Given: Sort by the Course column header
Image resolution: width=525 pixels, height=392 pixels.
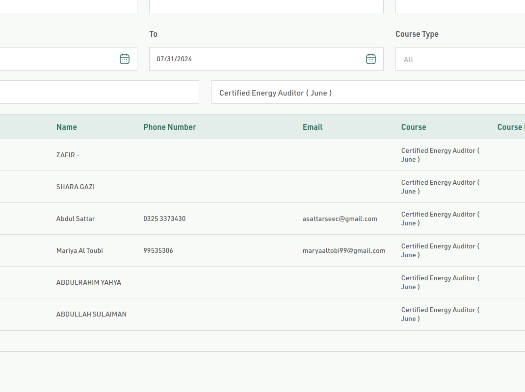Looking at the screenshot, I should [414, 127].
